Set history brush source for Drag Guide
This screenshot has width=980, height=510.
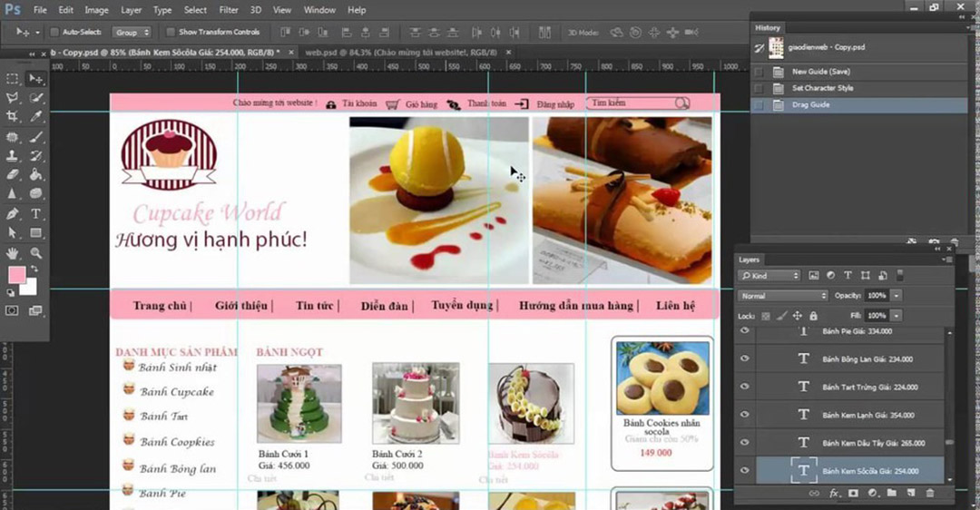[x=759, y=105]
